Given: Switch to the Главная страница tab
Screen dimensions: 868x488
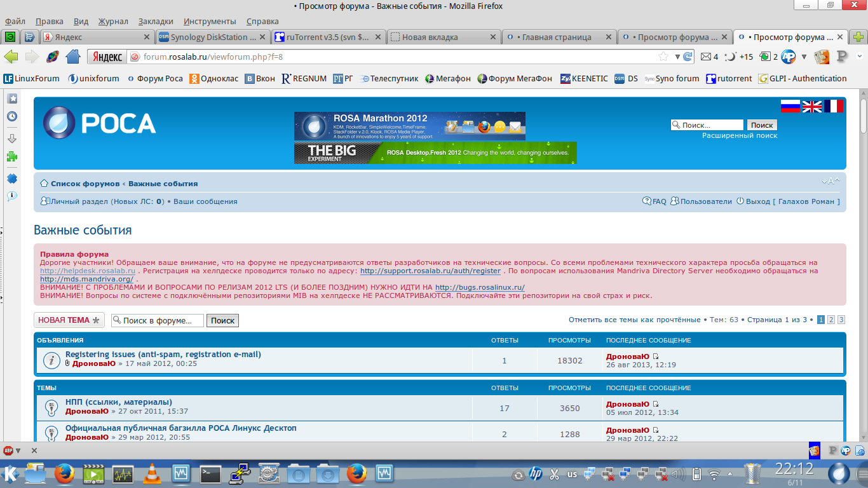Looking at the screenshot, I should pos(559,37).
